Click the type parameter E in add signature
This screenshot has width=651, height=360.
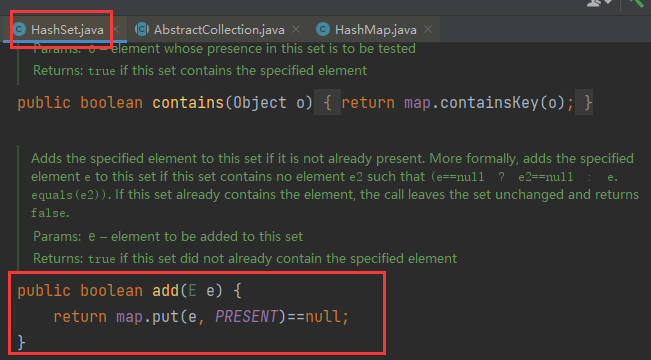click(x=192, y=291)
